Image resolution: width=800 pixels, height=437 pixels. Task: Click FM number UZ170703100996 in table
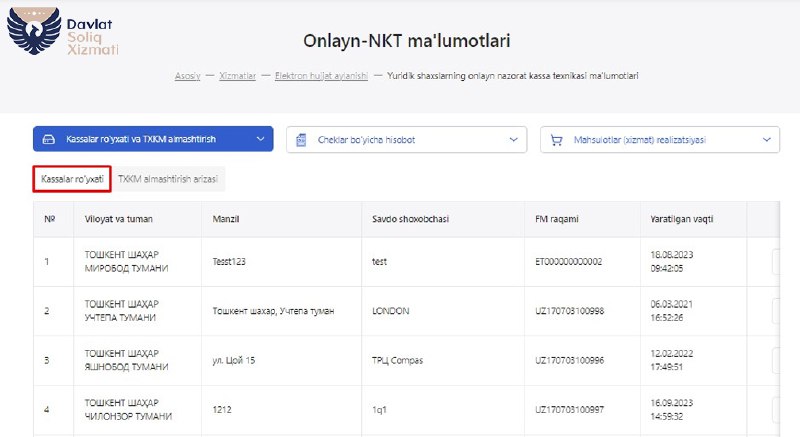pos(569,360)
